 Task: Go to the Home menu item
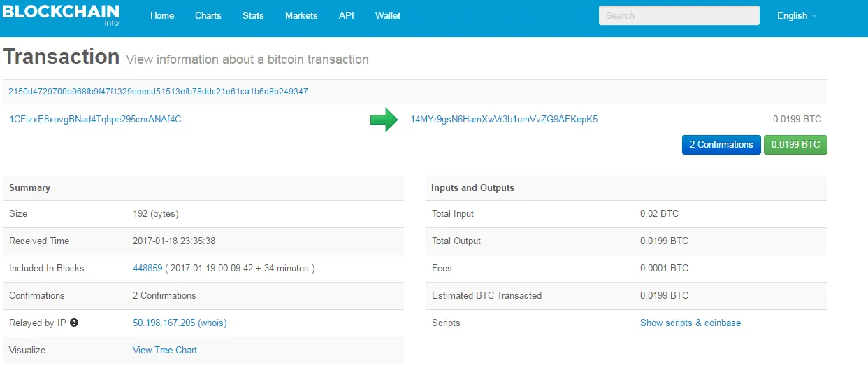click(162, 15)
